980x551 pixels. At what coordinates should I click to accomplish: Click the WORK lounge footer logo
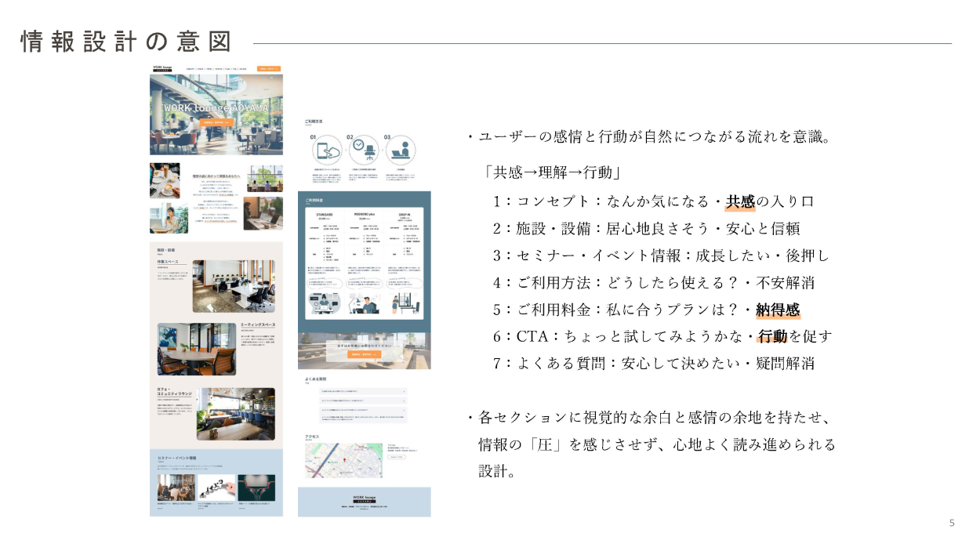pyautogui.click(x=365, y=498)
